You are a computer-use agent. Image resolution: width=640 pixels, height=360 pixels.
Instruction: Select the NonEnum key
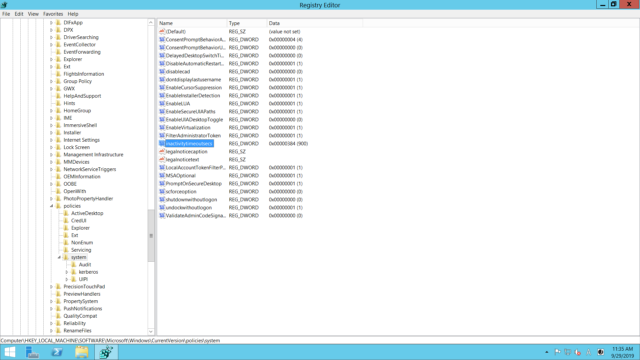point(82,242)
